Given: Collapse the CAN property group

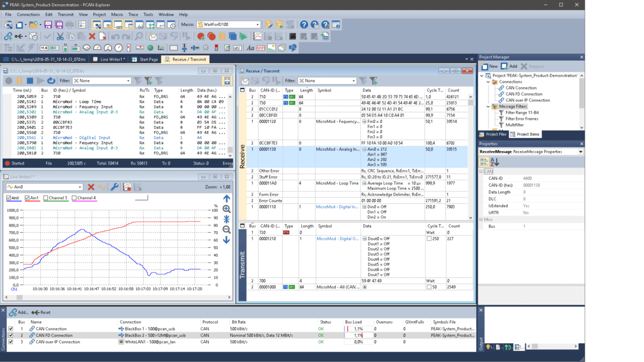Looking at the screenshot, I should coord(481,172).
